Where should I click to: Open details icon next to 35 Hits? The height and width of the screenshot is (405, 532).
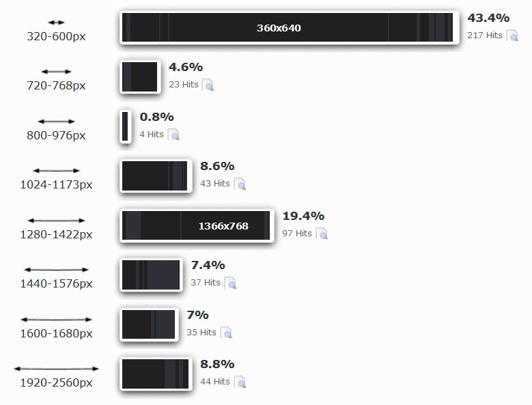[226, 333]
